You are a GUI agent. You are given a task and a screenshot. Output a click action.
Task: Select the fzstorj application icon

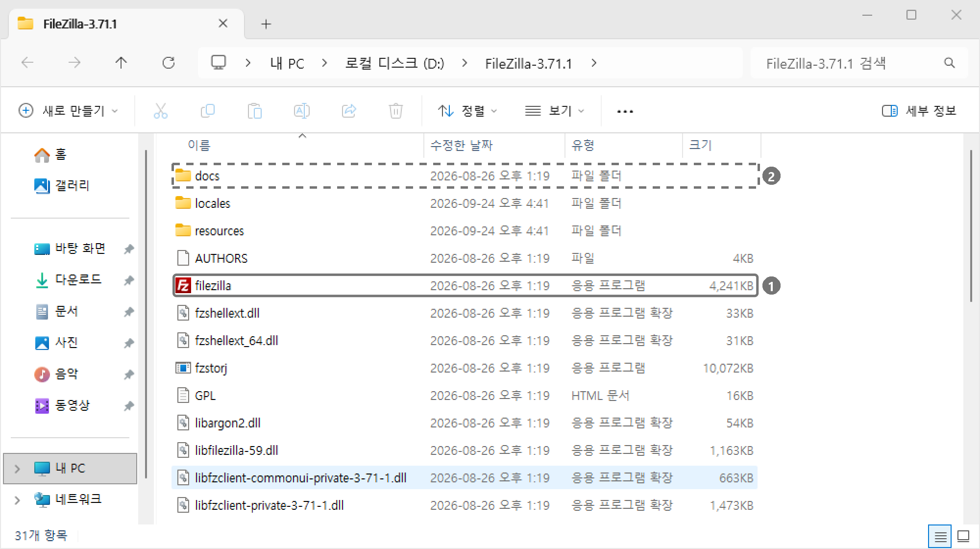click(183, 368)
